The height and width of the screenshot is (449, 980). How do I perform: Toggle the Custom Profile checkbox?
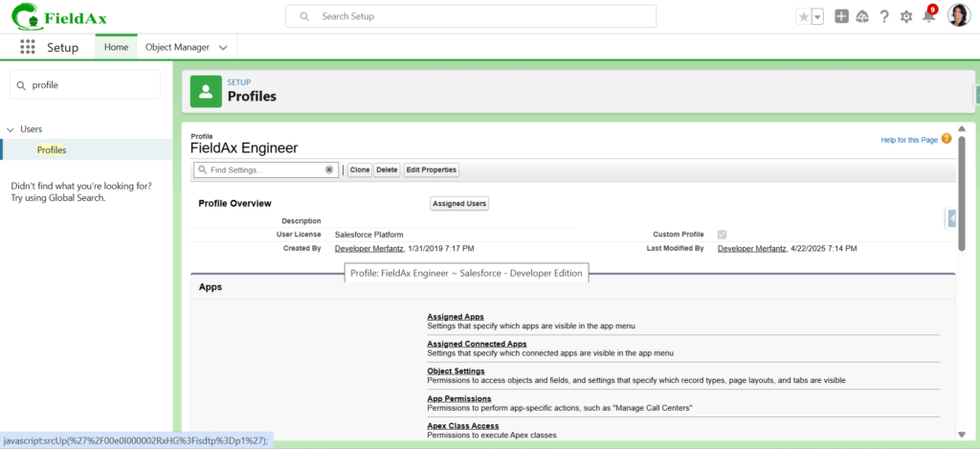click(x=722, y=235)
